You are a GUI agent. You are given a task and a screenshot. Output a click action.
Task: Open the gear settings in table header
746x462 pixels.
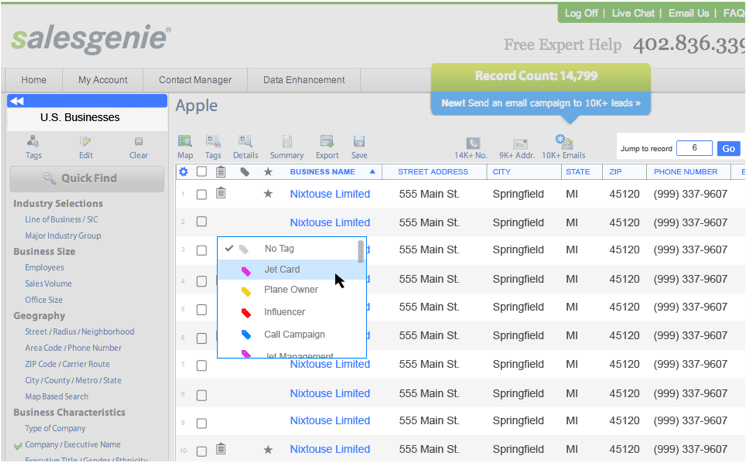(183, 172)
